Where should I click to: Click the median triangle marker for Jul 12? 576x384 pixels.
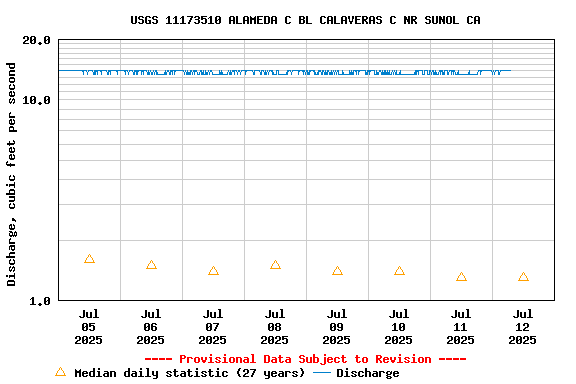(x=523, y=277)
